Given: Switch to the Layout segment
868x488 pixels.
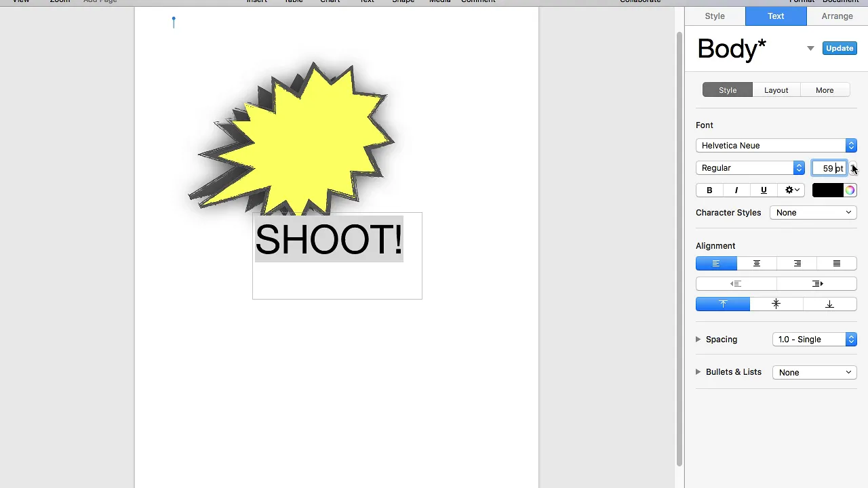Looking at the screenshot, I should (776, 90).
